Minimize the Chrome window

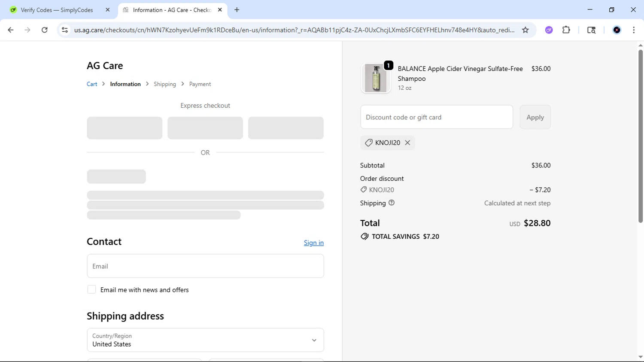(x=590, y=9)
